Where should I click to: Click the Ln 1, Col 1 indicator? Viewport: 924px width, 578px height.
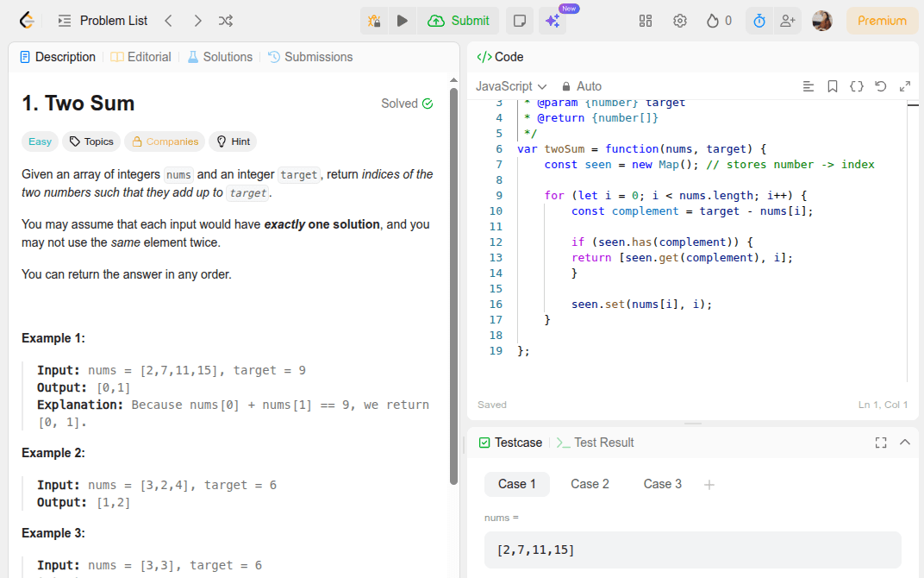point(883,405)
